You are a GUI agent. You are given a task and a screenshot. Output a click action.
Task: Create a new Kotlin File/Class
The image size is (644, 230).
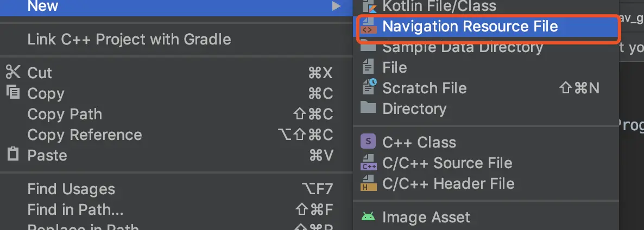click(439, 7)
